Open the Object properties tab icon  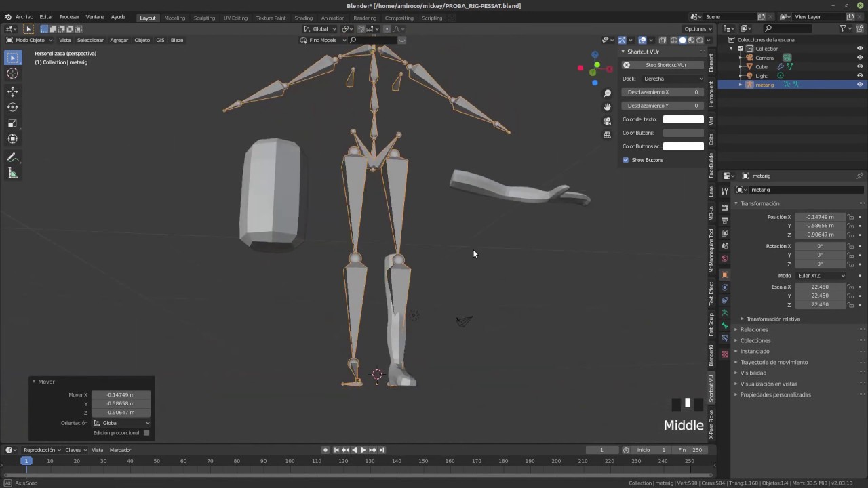724,274
